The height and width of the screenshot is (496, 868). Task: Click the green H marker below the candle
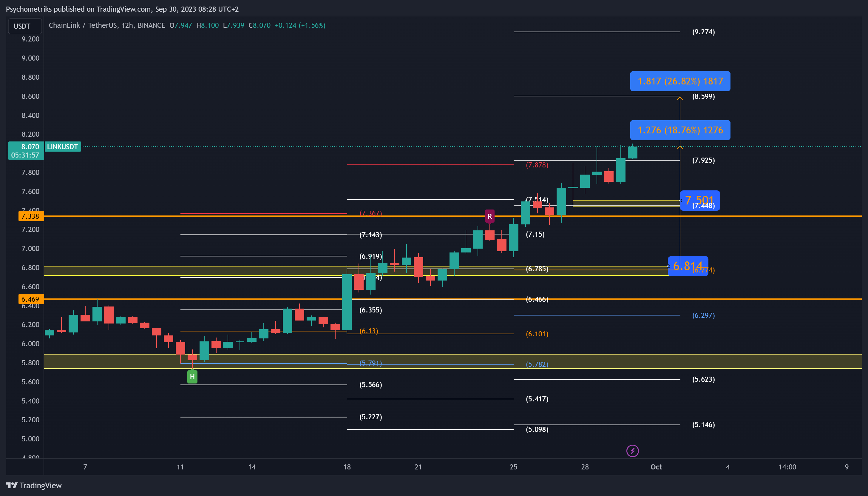click(192, 377)
